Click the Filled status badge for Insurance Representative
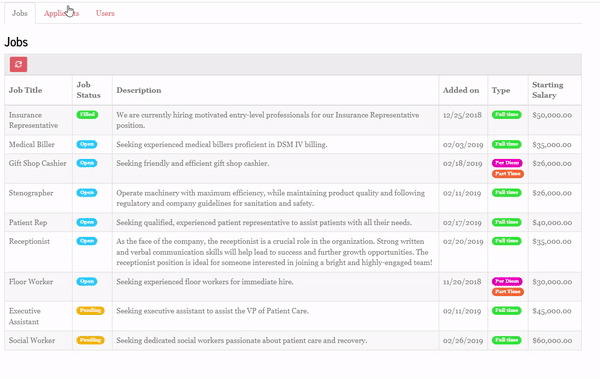Viewport: 600px width, 379px height. click(x=87, y=114)
